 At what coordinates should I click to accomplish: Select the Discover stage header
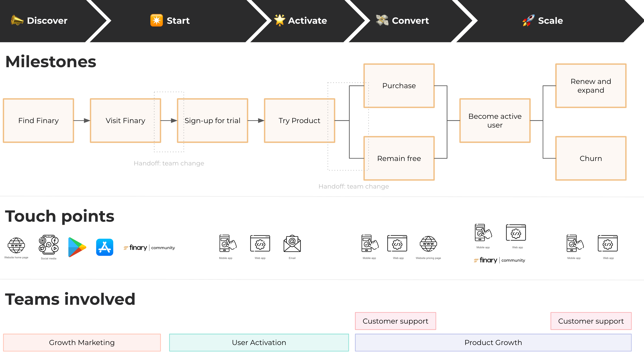[x=47, y=21]
